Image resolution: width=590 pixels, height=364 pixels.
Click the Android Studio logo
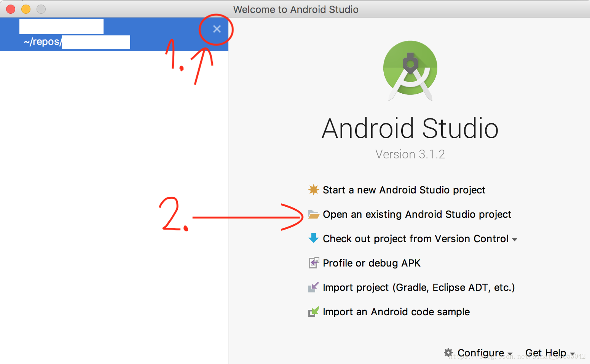tap(410, 70)
